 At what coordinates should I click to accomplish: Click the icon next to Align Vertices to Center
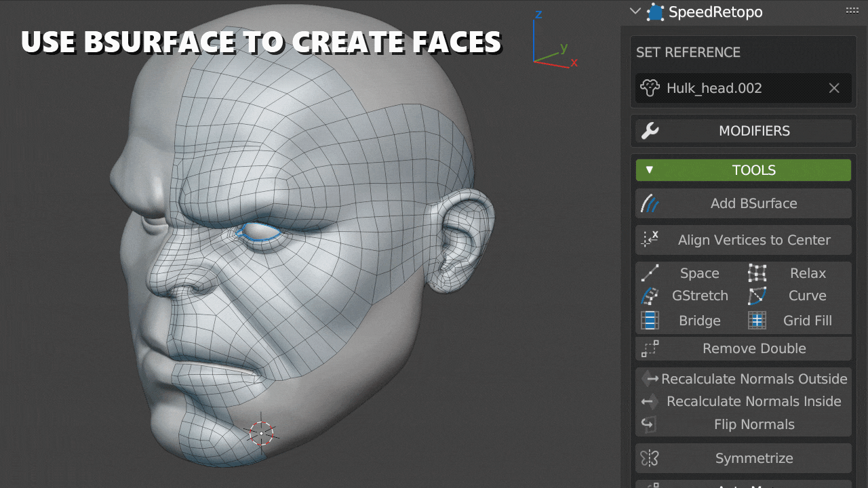649,240
